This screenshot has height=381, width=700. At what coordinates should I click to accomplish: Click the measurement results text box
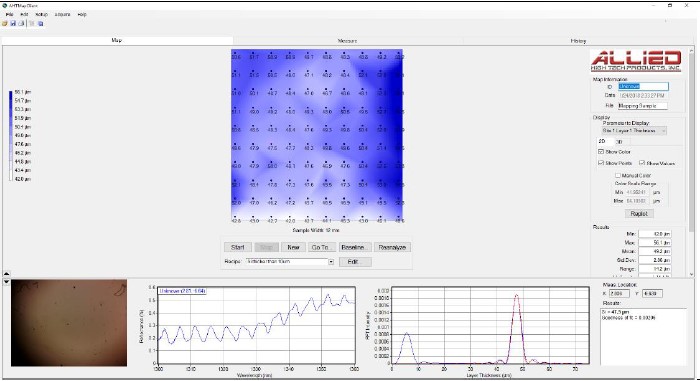pos(644,337)
